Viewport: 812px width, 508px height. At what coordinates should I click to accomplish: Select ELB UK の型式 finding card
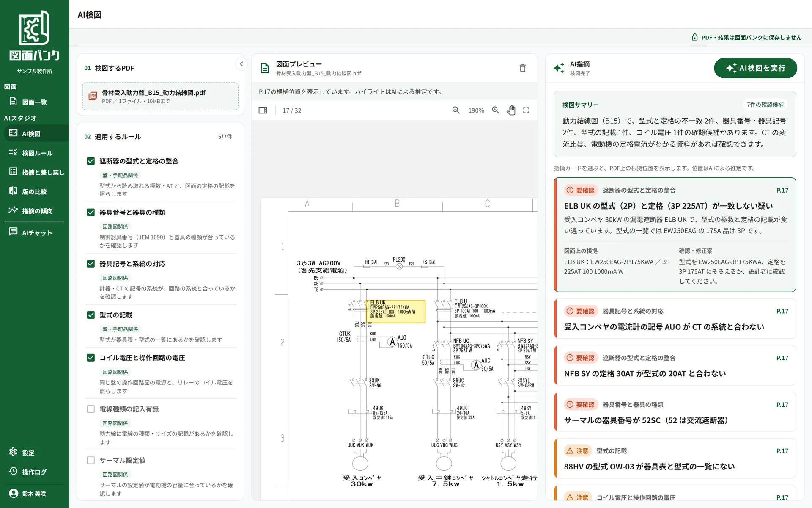click(x=675, y=235)
